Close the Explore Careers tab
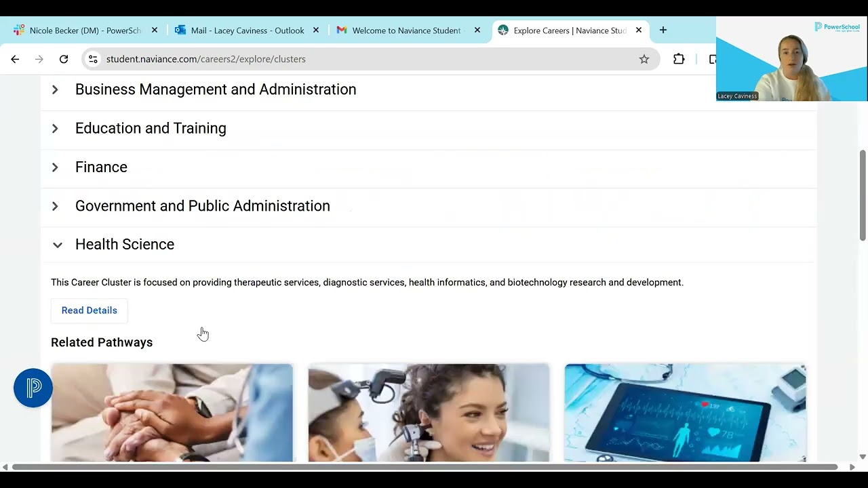Screen dimensions: 868x488 tap(639, 30)
